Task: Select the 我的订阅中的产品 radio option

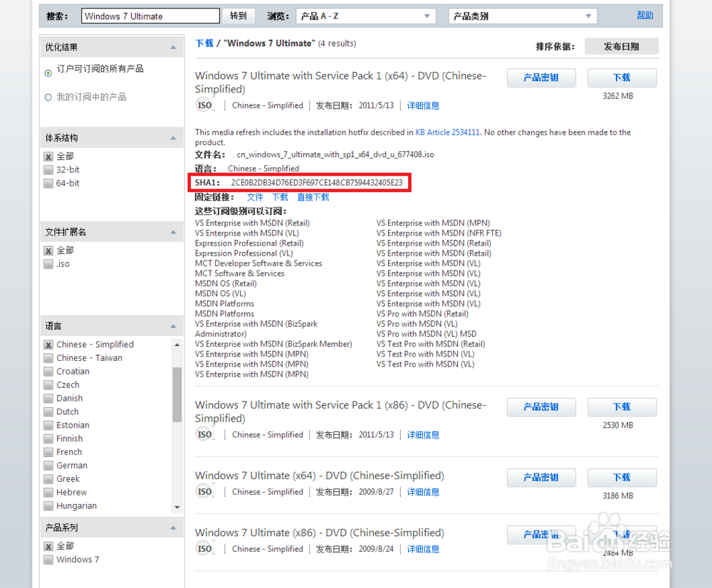Action: point(48,97)
